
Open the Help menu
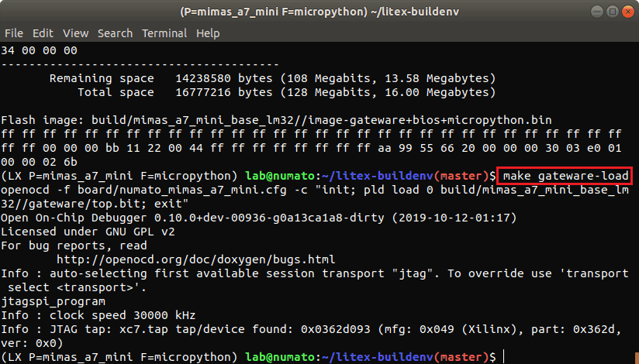click(208, 33)
